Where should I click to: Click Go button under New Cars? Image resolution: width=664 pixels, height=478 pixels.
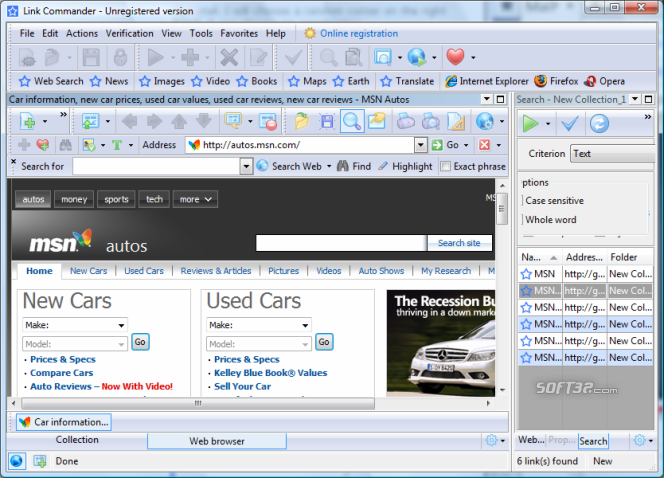point(140,342)
